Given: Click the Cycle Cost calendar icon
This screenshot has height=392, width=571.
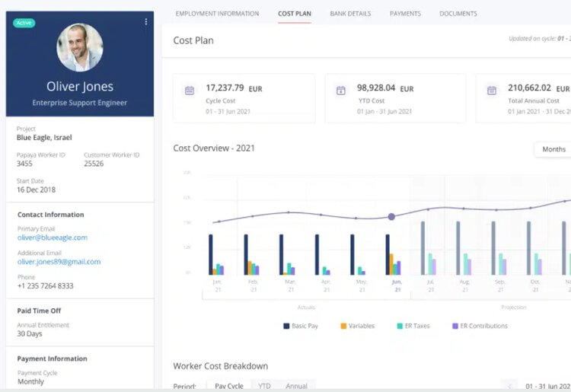Looking at the screenshot, I should 190,91.
